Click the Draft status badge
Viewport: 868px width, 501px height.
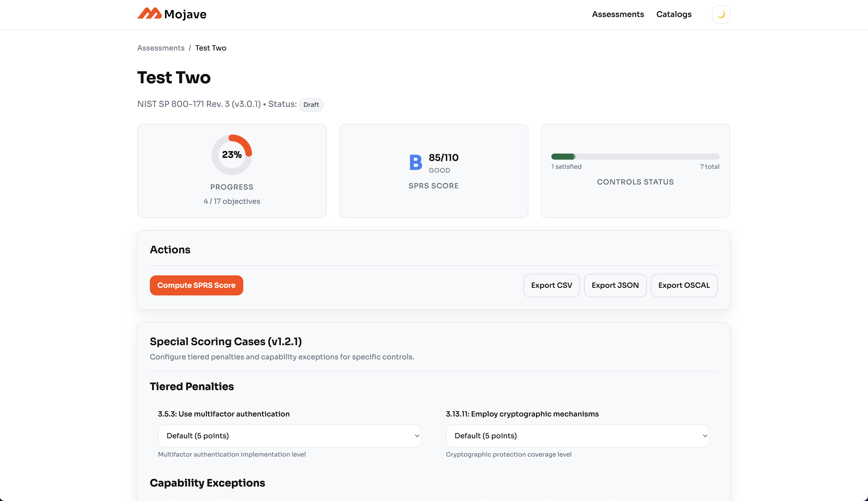311,105
